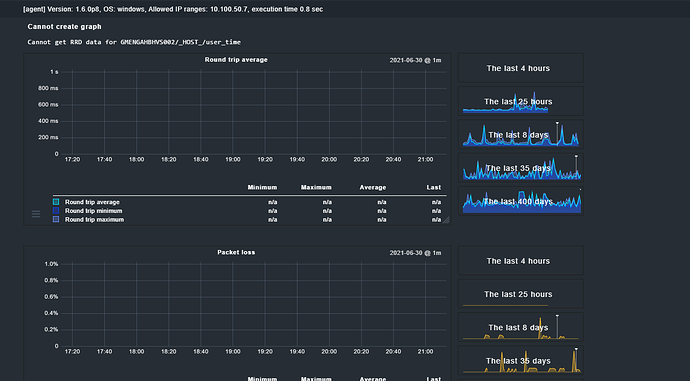Image resolution: width=690 pixels, height=381 pixels.
Task: Open Packet loss 'The last 25 hours' preview
Action: tap(521, 294)
